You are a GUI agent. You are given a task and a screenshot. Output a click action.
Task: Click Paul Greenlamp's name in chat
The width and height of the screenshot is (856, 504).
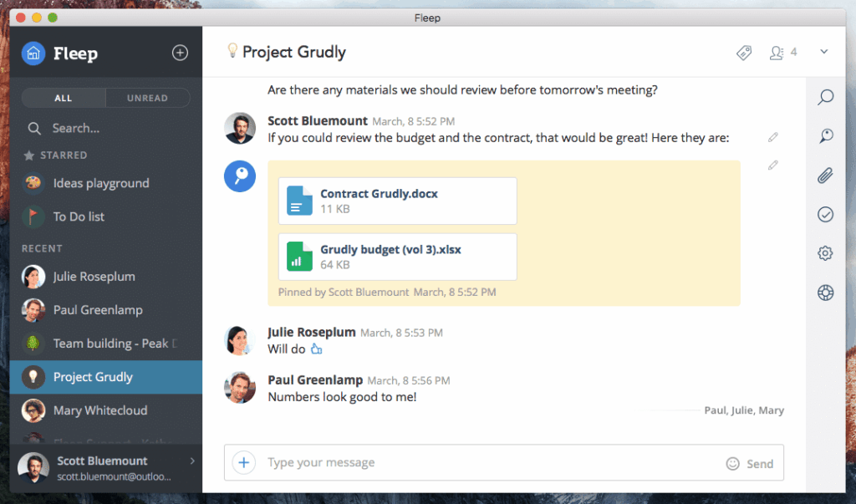click(x=315, y=379)
